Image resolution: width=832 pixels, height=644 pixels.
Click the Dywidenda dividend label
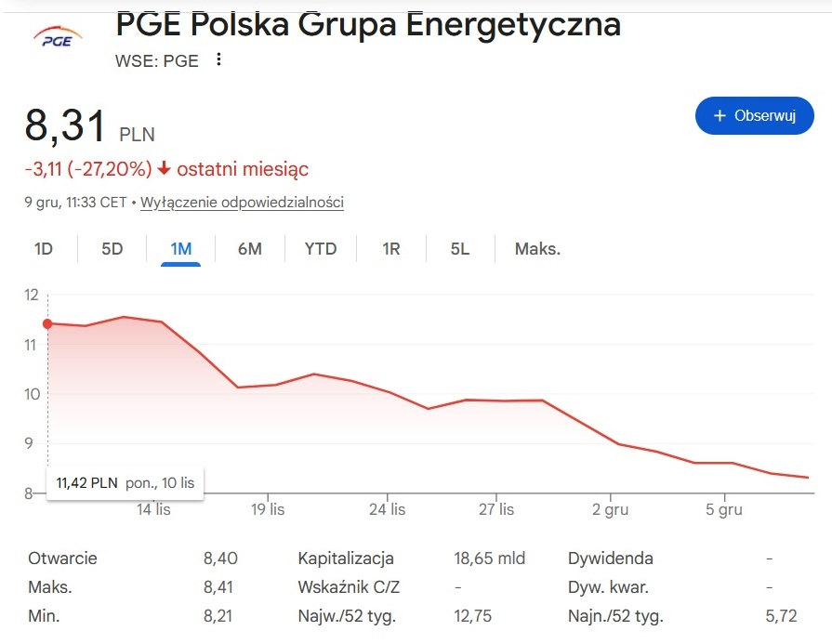pyautogui.click(x=610, y=559)
